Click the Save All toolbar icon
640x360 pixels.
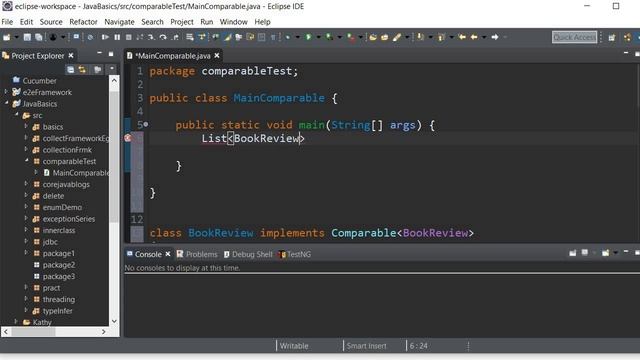pyautogui.click(x=38, y=37)
